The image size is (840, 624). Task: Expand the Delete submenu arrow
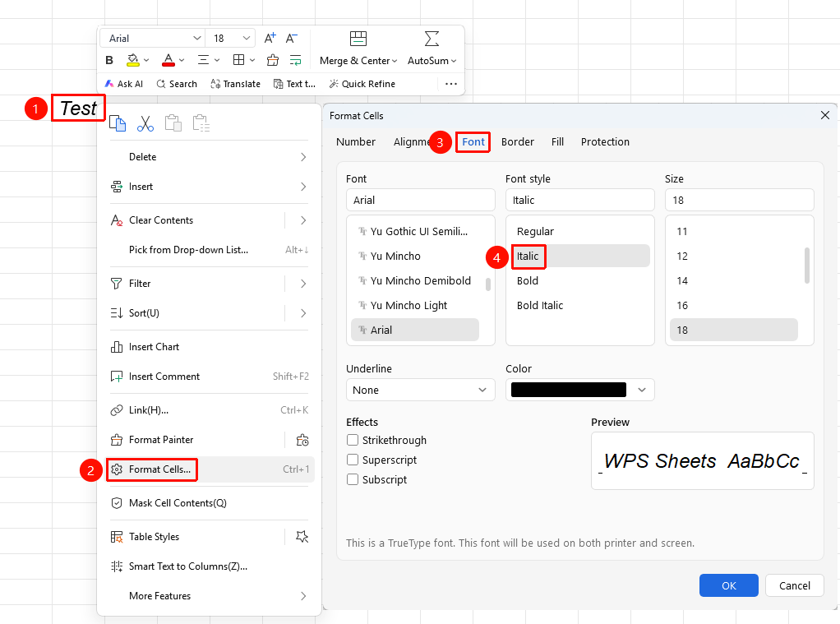303,157
